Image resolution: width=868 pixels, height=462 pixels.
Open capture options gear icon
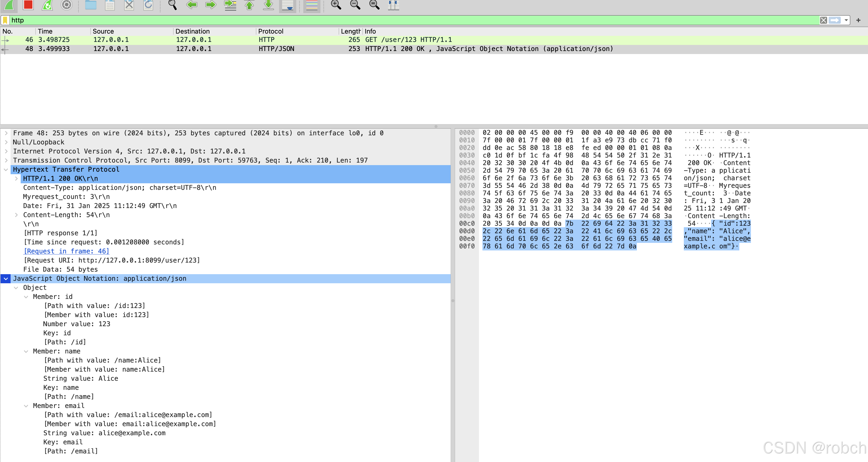coord(67,5)
